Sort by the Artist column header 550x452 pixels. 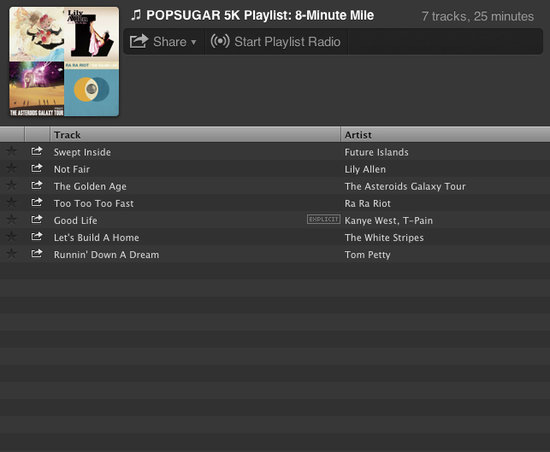(445, 135)
